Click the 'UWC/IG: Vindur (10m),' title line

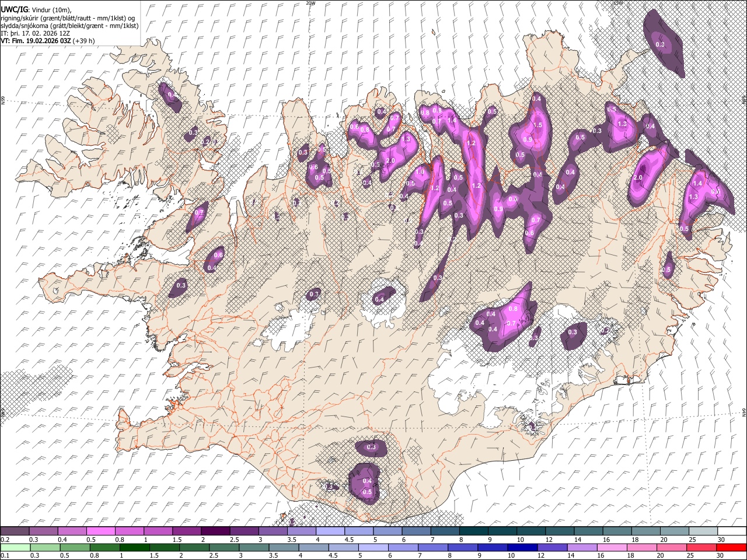pyautogui.click(x=36, y=10)
